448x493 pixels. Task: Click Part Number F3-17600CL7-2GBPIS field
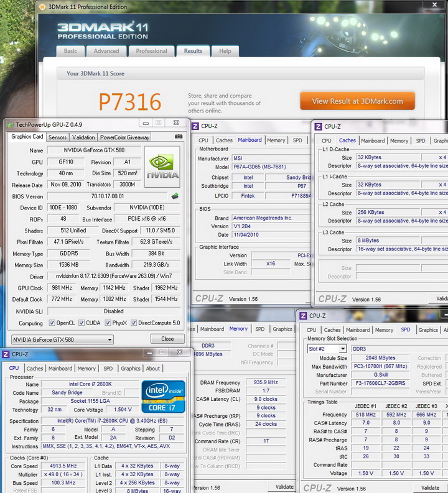coord(380,383)
